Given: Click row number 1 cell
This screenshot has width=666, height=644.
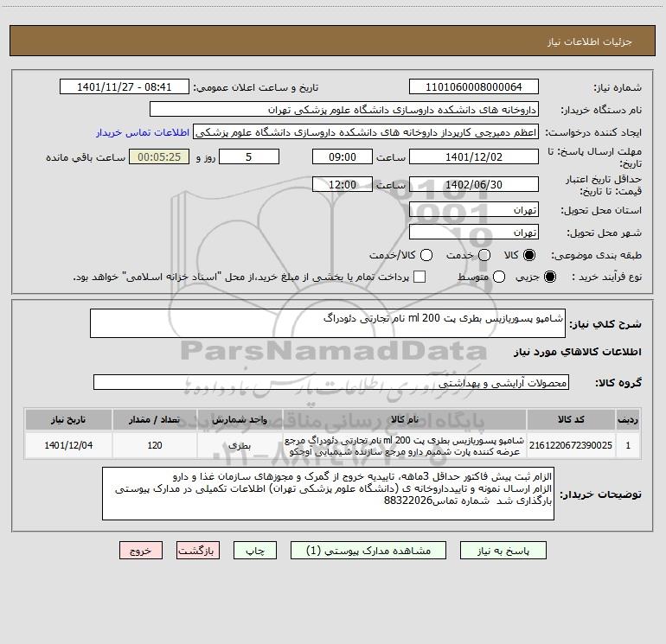Looking at the screenshot, I should tap(628, 445).
